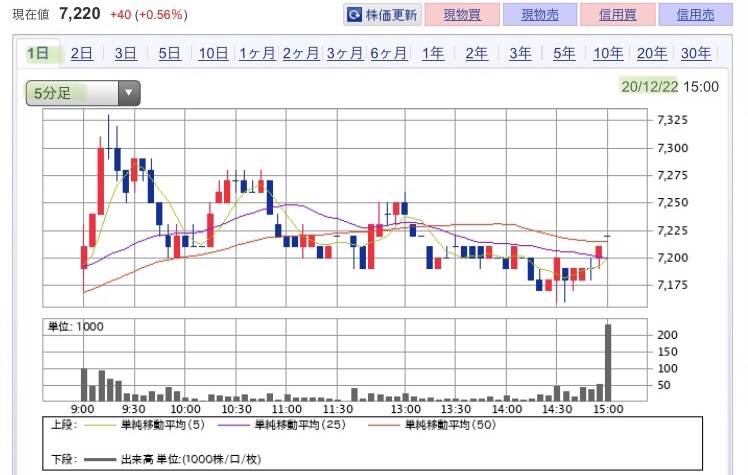Click the 7,325 price axis label

click(673, 120)
